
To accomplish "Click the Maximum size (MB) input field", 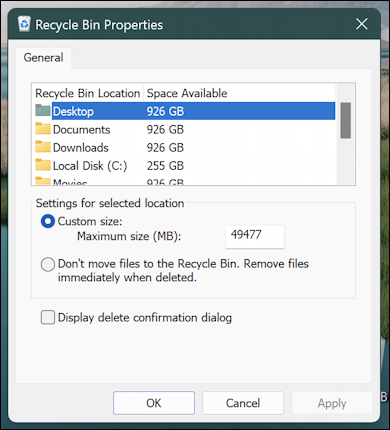I will [x=255, y=236].
